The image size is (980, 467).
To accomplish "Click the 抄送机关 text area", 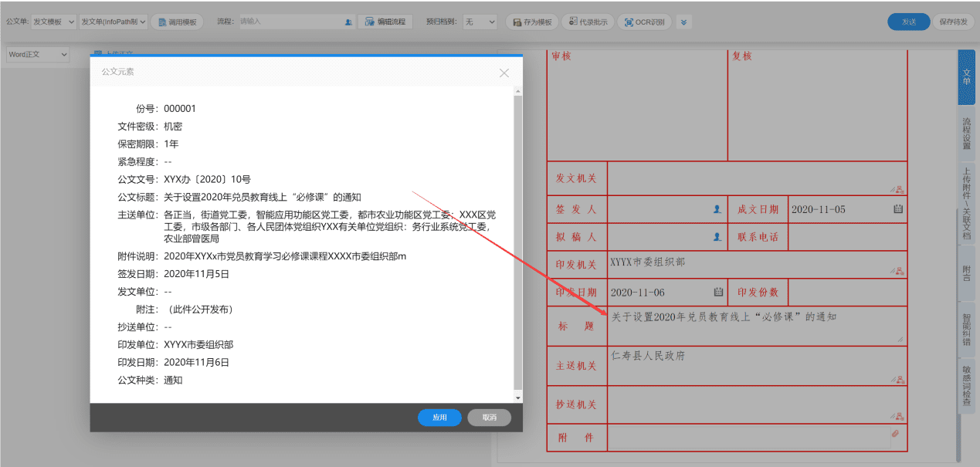I will (x=757, y=404).
